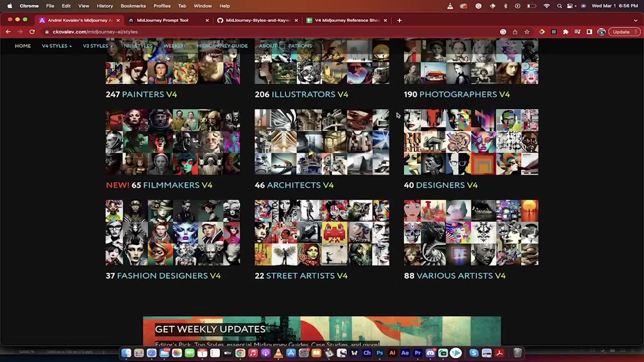Open the 37 Fashion Designers V4 link
The width and height of the screenshot is (644, 362).
(163, 276)
